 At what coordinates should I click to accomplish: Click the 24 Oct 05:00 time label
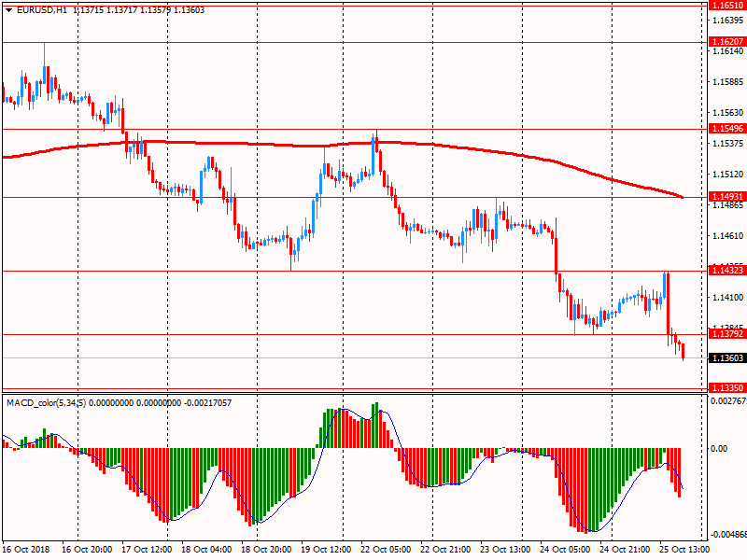pyautogui.click(x=565, y=549)
